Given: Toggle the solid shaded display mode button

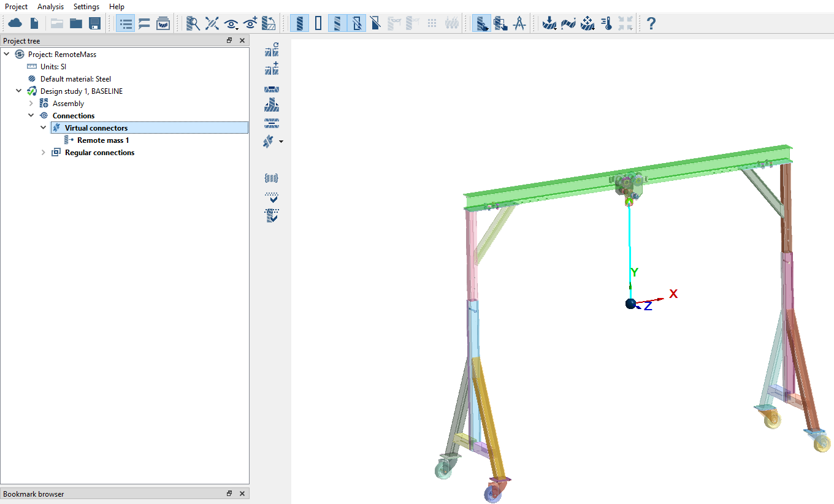Looking at the screenshot, I should (x=299, y=23).
